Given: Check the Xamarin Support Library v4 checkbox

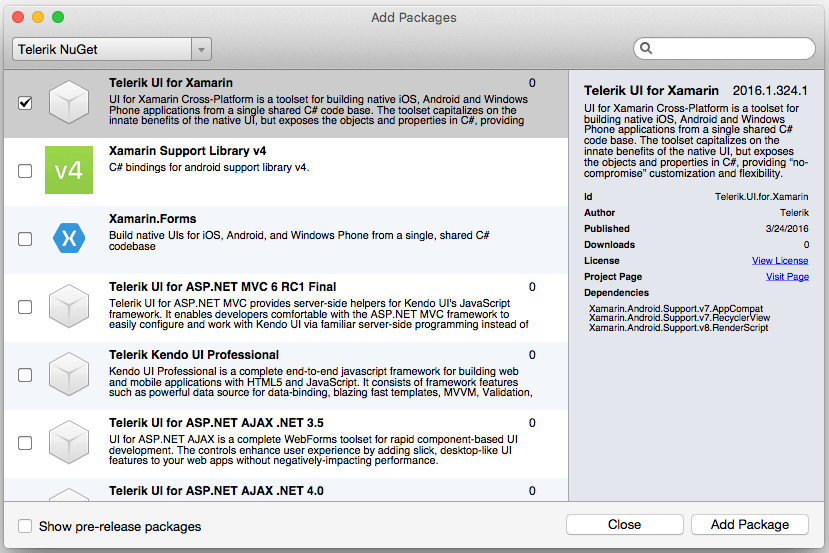Looking at the screenshot, I should (25, 171).
